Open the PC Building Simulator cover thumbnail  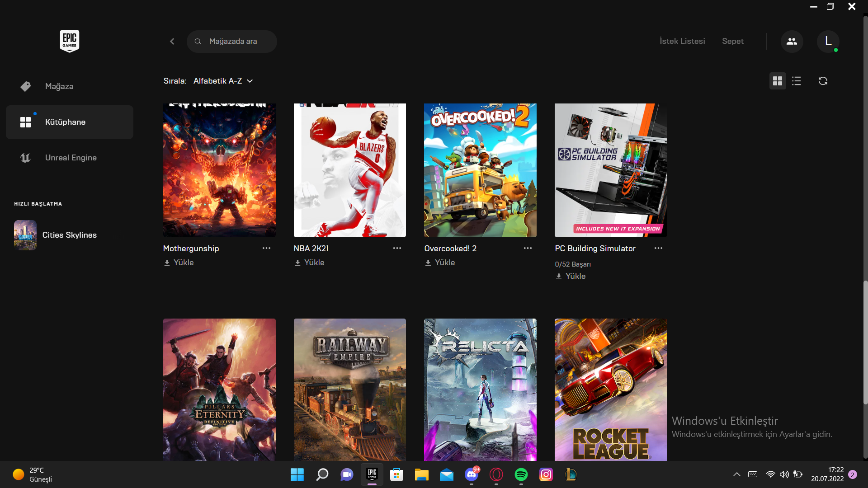coord(611,170)
